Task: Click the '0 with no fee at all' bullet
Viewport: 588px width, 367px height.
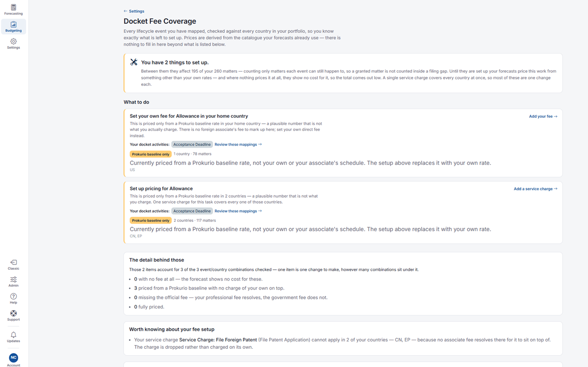Action: pos(198,279)
